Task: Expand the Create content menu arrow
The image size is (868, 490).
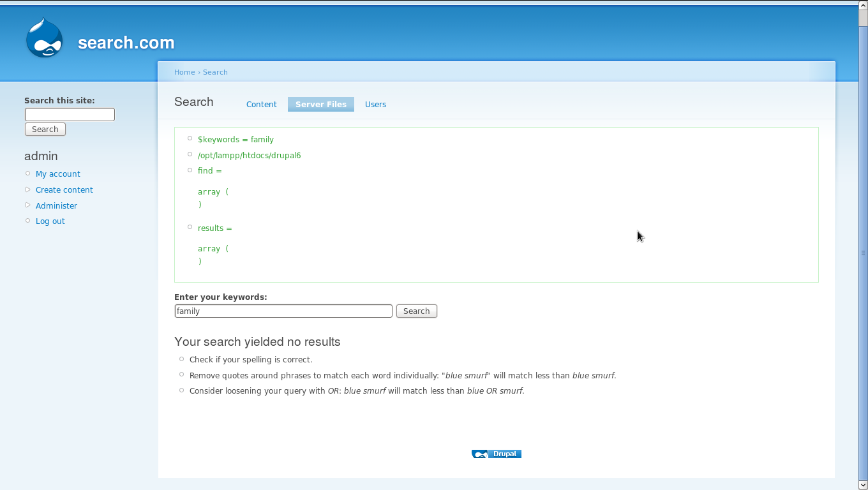Action: (27, 189)
